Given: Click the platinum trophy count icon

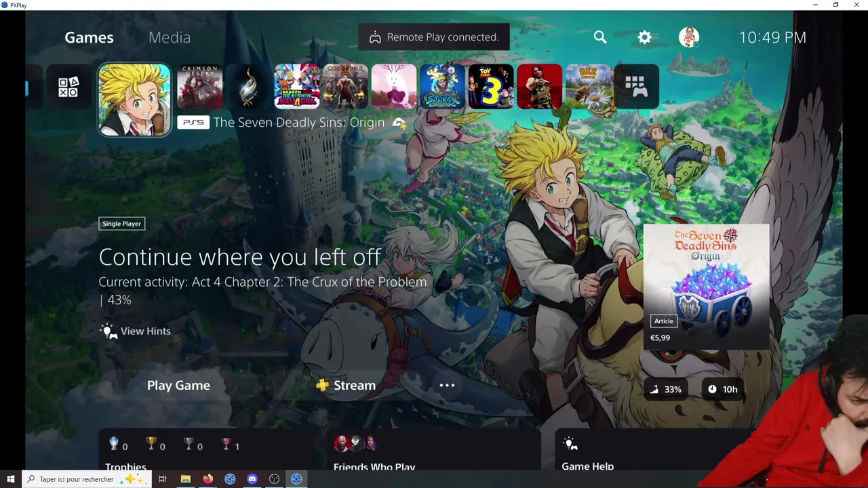Looking at the screenshot, I should click(x=114, y=444).
